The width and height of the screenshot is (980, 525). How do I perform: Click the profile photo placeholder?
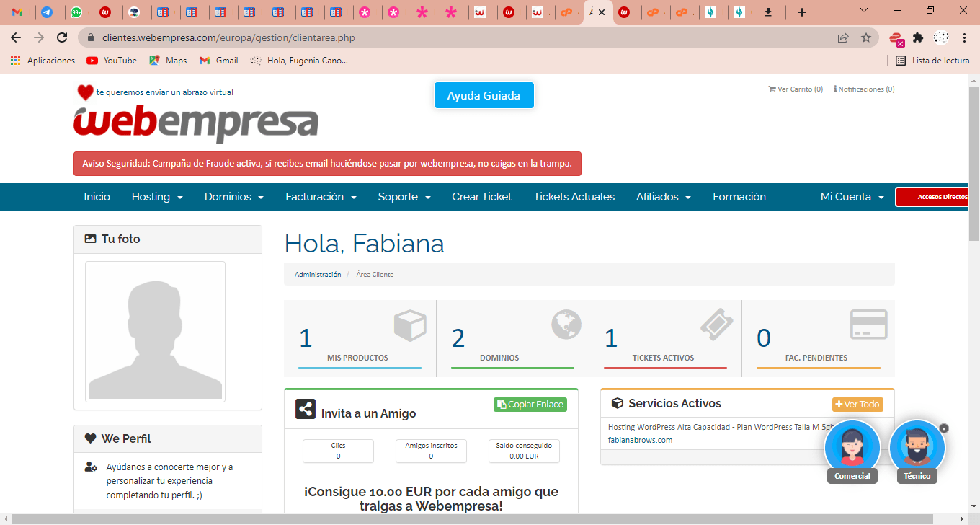[x=155, y=332]
